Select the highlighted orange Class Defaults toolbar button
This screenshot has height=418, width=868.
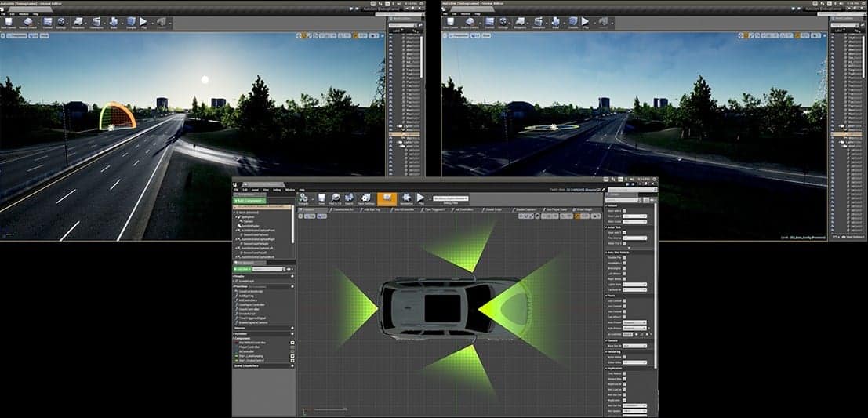[387, 199]
